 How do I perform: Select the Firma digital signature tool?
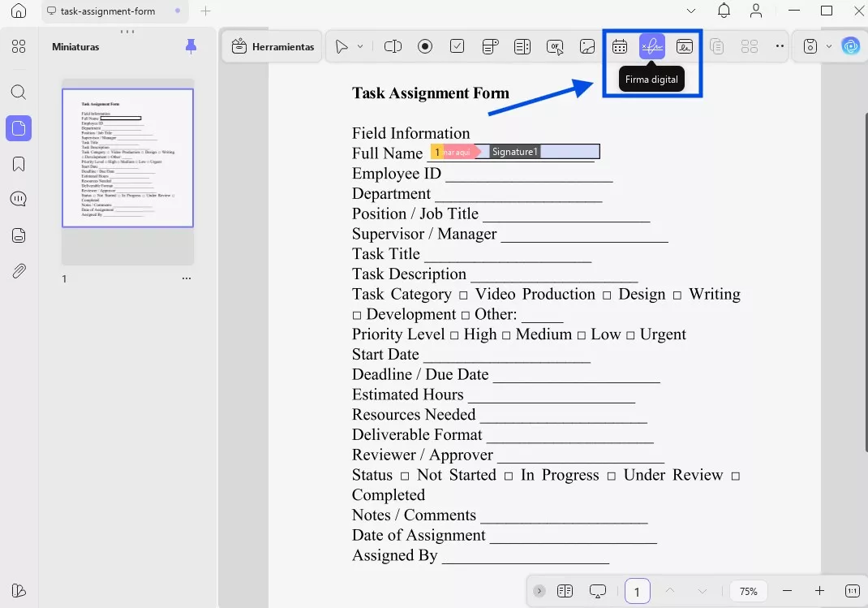click(x=651, y=46)
